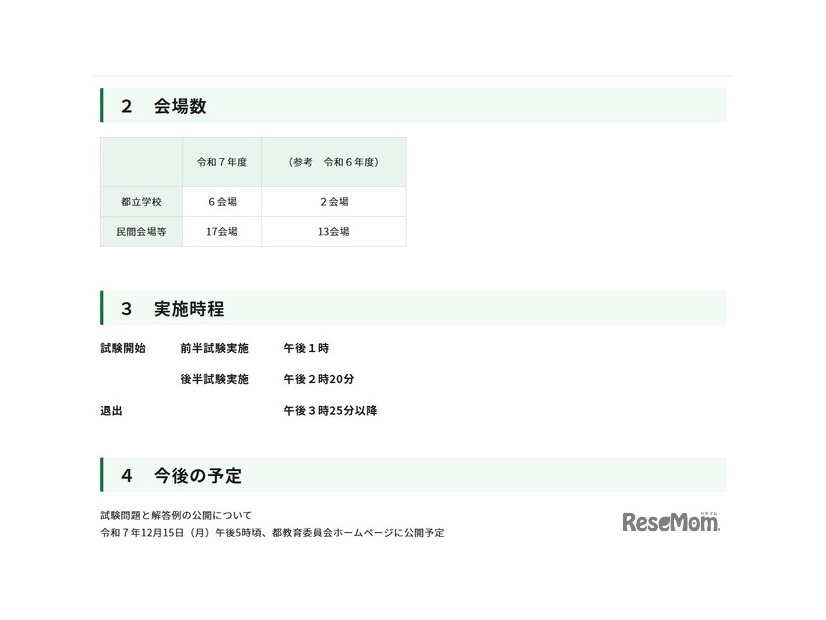Screen dimensions: 826x620
Task: Select the '都立学校' row label
Action: click(x=141, y=202)
